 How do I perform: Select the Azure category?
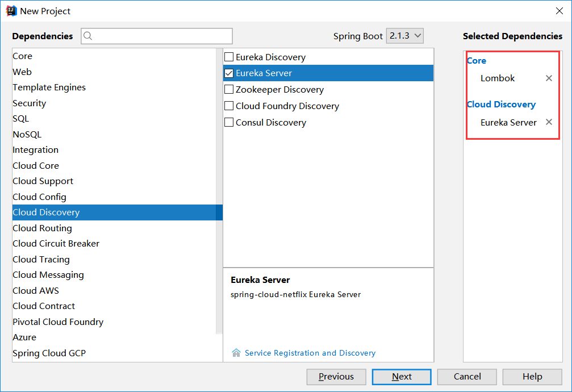pyautogui.click(x=114, y=337)
